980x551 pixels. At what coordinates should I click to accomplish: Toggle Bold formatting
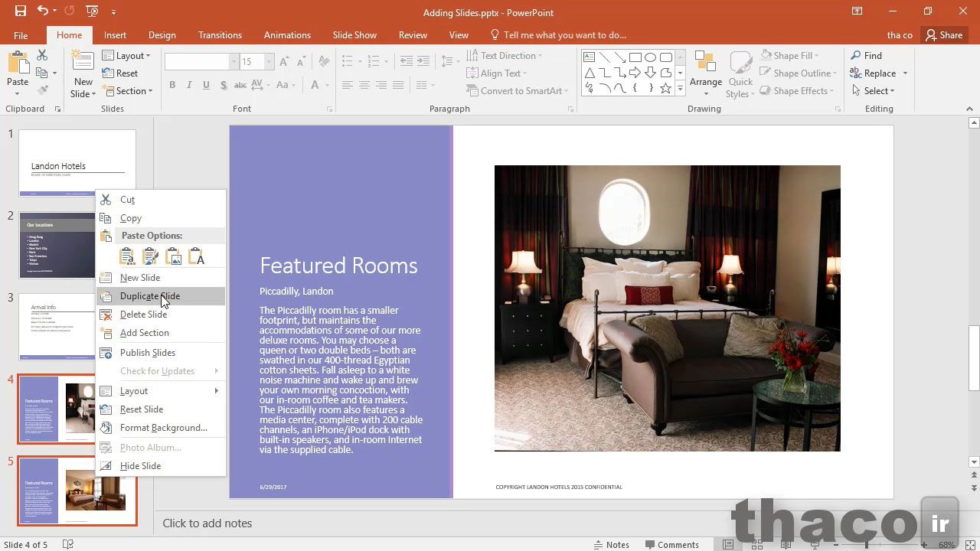pos(172,85)
